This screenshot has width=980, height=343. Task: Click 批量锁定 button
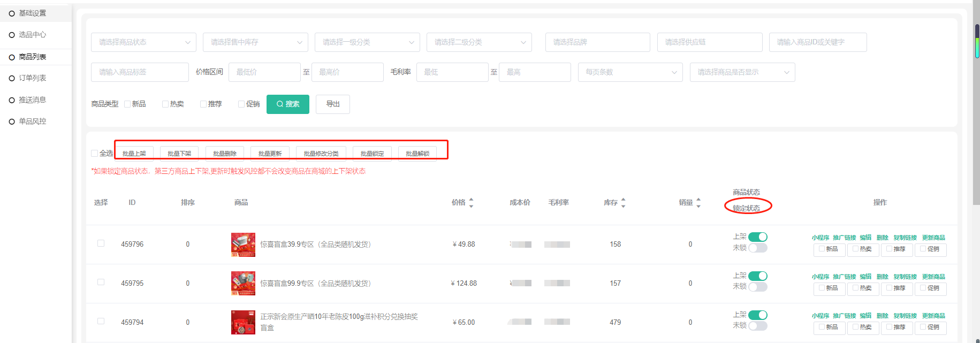click(373, 154)
